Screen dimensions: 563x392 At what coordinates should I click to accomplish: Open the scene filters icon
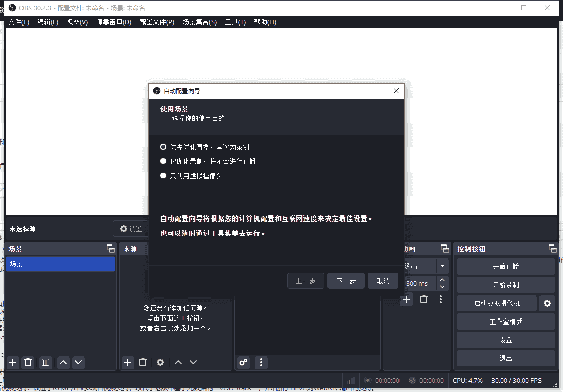point(45,362)
